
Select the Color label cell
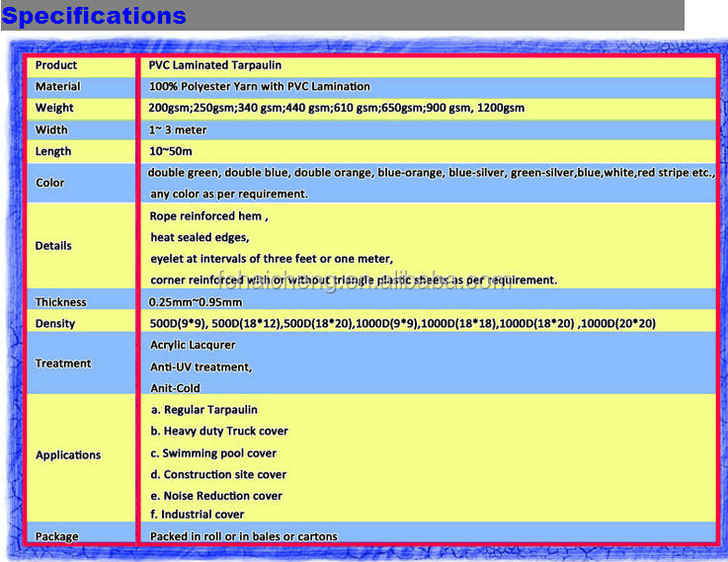point(81,183)
